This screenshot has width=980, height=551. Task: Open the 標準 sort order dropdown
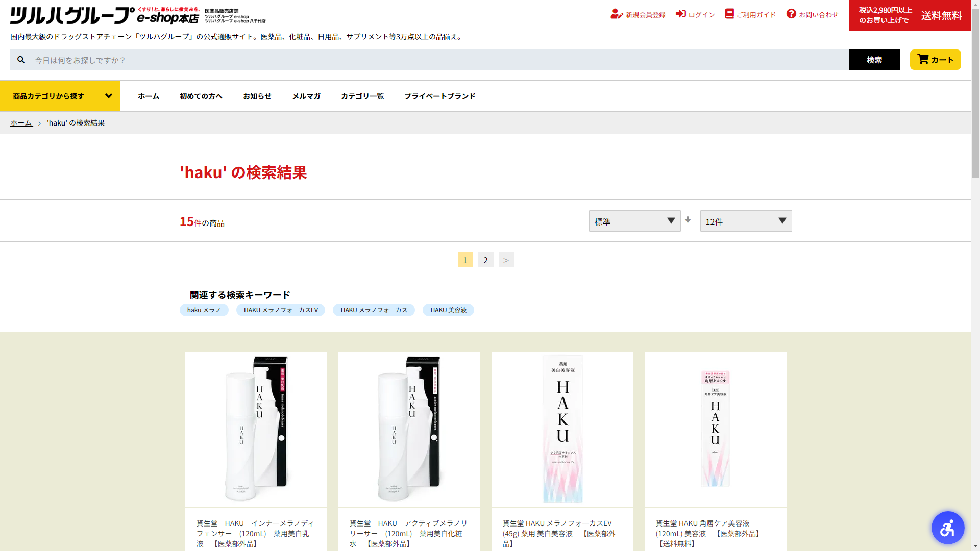pos(634,221)
